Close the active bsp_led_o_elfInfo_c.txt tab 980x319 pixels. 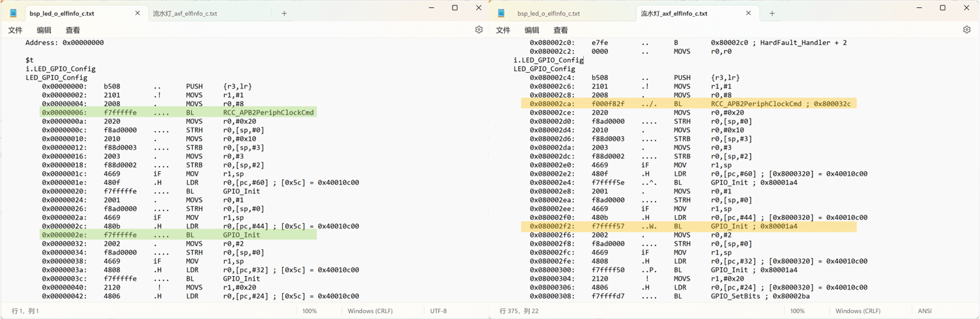[x=137, y=13]
